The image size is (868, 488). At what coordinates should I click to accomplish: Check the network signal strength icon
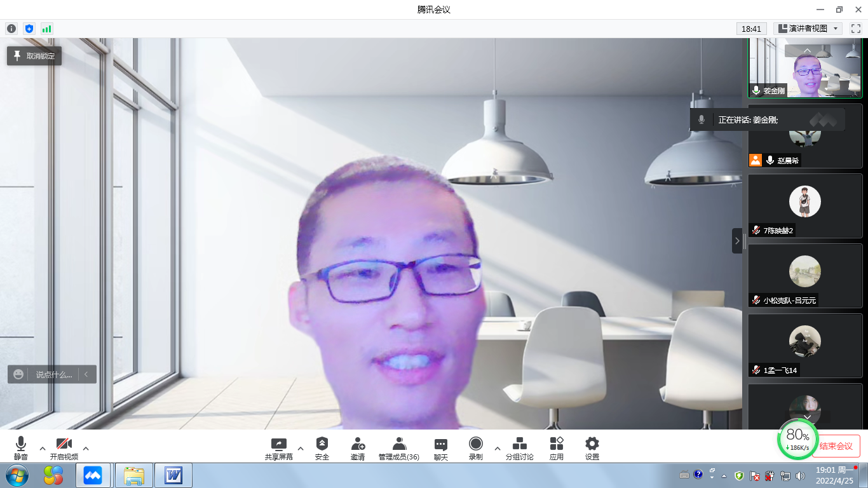pos(46,29)
